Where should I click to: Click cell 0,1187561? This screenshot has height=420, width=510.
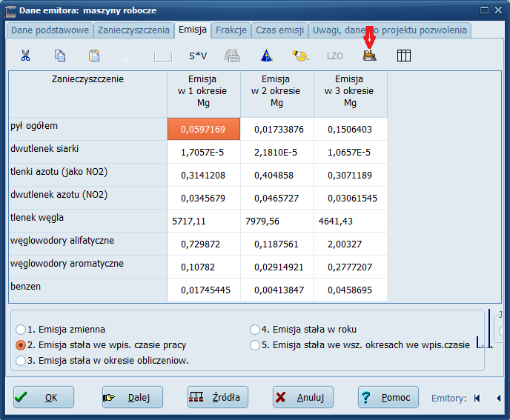pos(277,244)
